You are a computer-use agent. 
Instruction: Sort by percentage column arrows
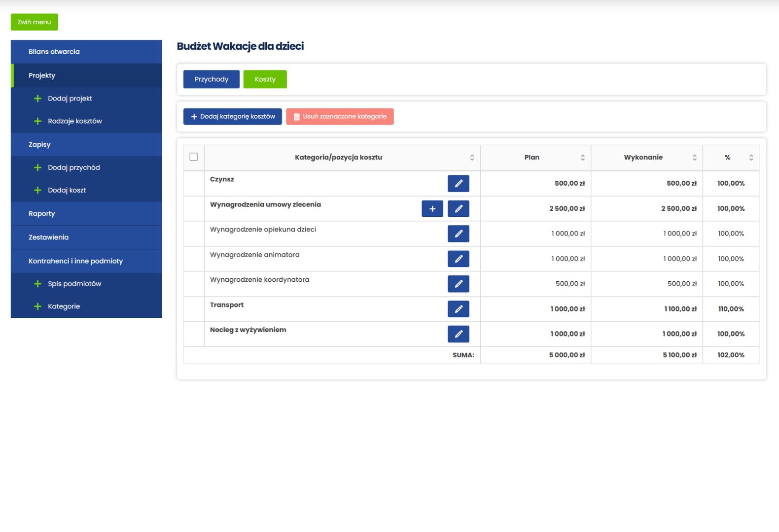[751, 158]
